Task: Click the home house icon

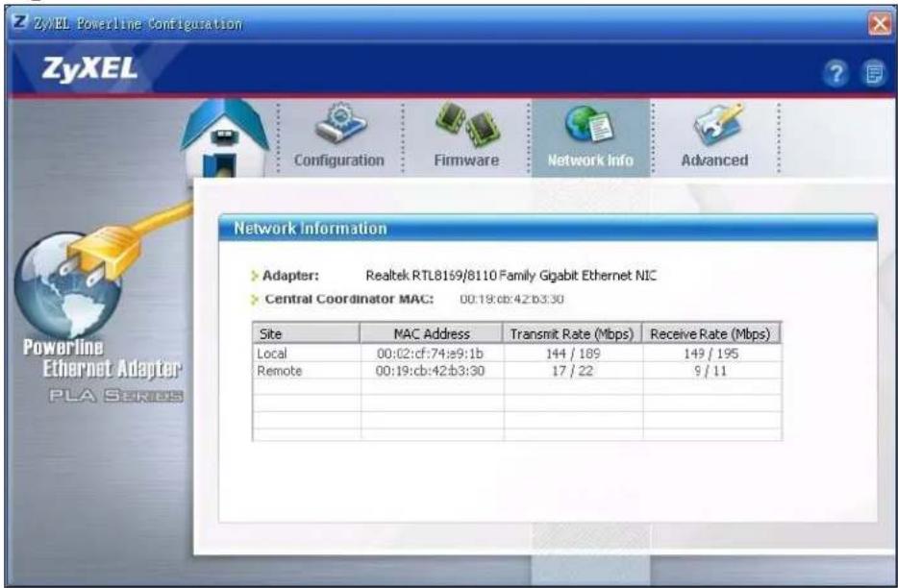Action: click(x=225, y=137)
